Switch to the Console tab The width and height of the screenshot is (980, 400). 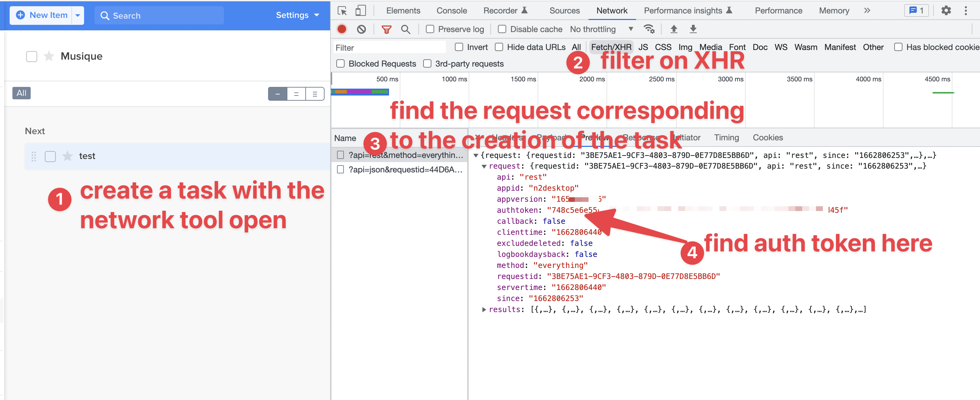coord(451,11)
